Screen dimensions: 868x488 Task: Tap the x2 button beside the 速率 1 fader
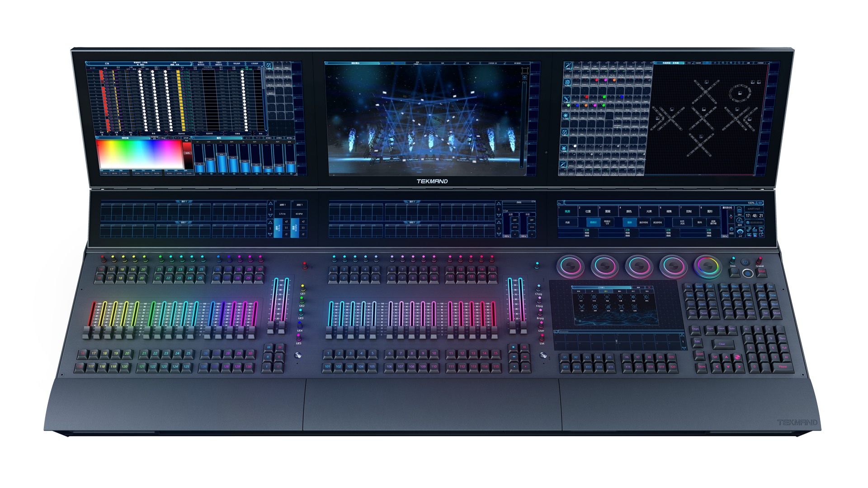(x=286, y=221)
